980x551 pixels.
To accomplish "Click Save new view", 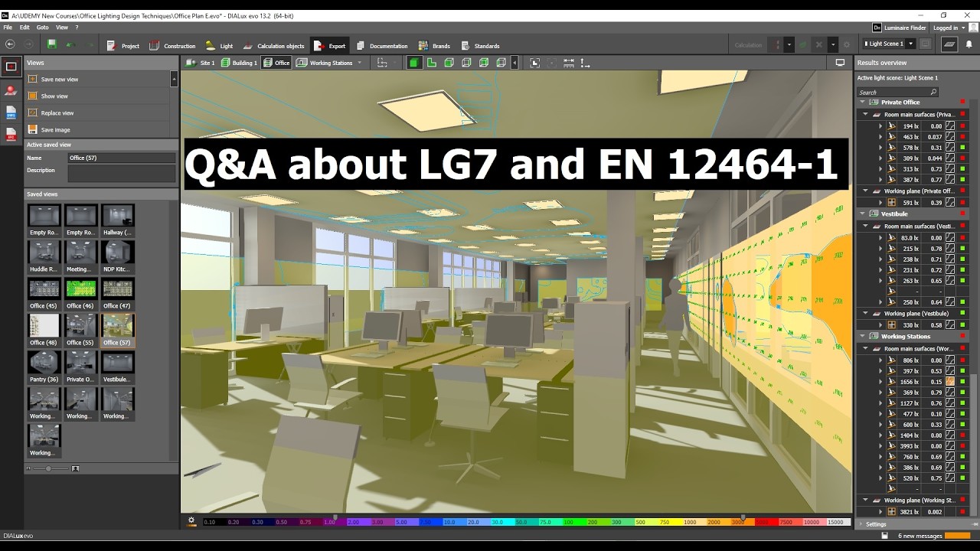I will pos(97,80).
